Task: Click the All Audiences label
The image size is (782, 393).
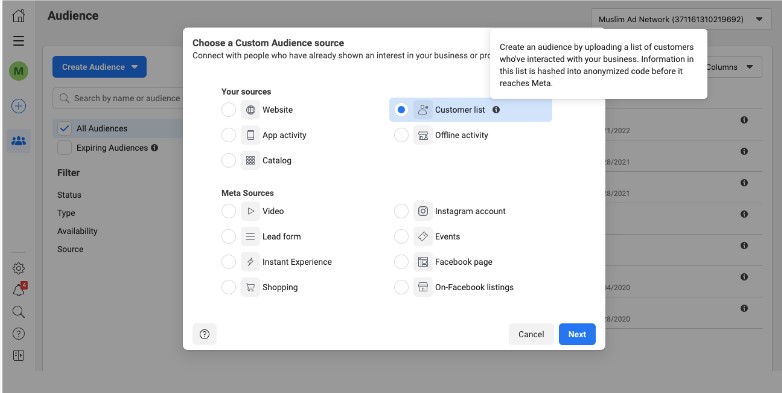Action: [x=102, y=128]
